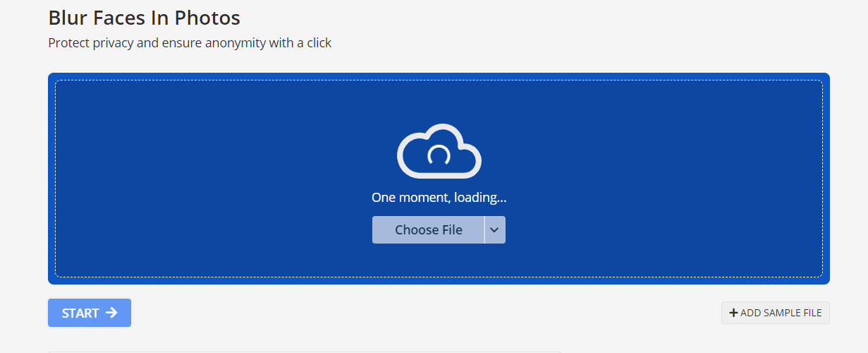Viewport: 868px width, 353px height.
Task: Click the "Protect privacy and ensure anonymity" subtitle
Action: click(189, 43)
